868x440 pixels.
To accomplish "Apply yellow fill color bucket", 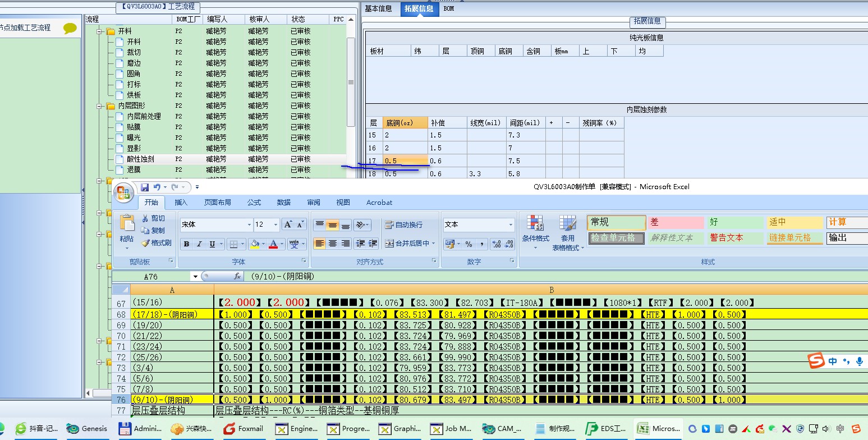I will [x=255, y=244].
